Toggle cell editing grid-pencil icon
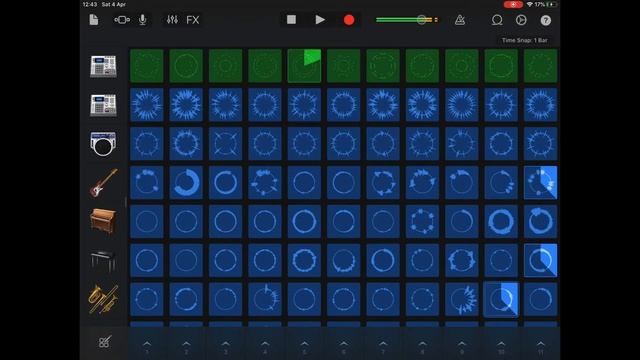 [x=104, y=342]
